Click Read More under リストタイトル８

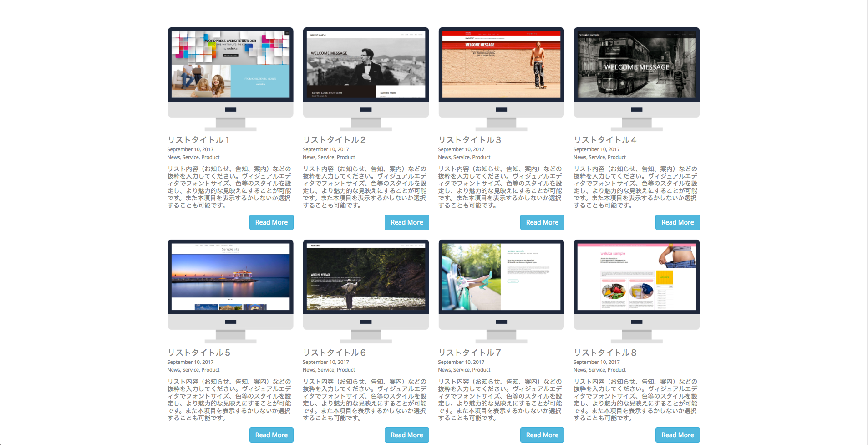point(678,435)
